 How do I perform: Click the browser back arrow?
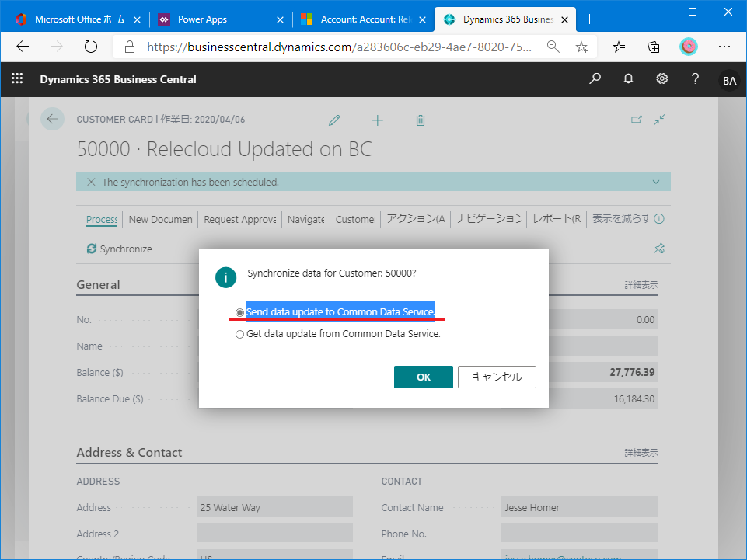click(x=23, y=47)
